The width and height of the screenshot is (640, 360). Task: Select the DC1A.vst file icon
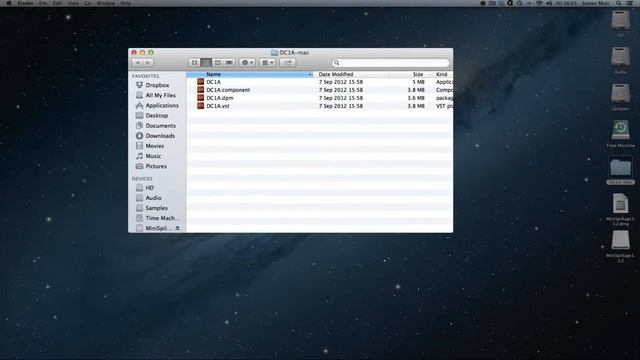click(x=200, y=106)
